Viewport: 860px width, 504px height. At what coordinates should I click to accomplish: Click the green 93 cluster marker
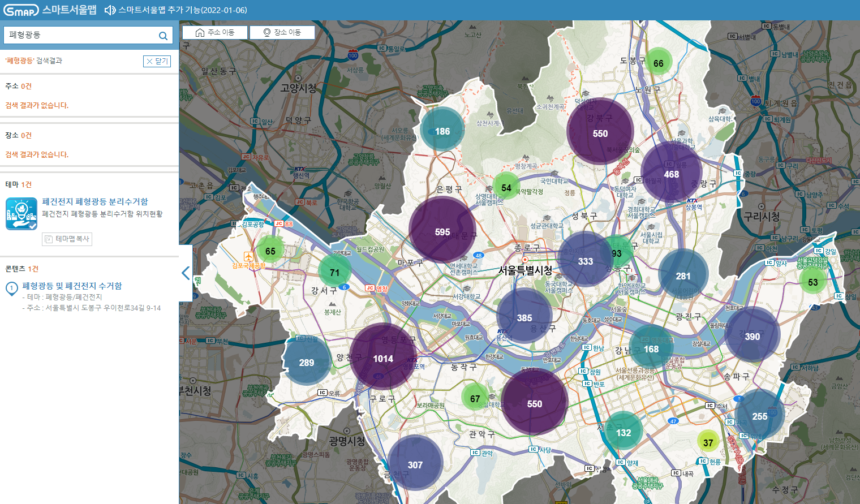point(617,252)
